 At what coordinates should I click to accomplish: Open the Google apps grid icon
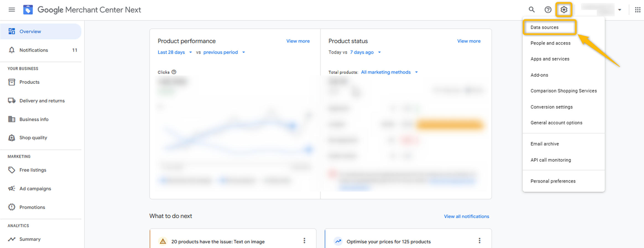(637, 10)
